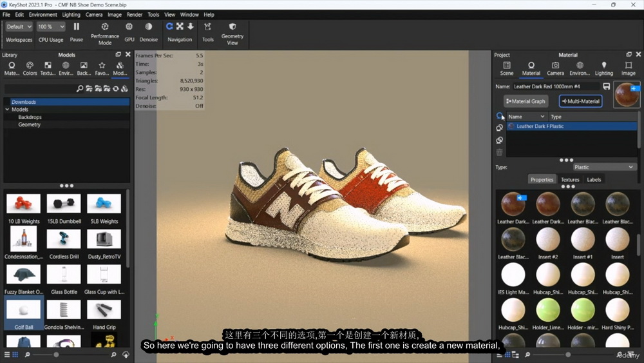Switch to the Labels tab
This screenshot has width=644, height=363.
[594, 180]
